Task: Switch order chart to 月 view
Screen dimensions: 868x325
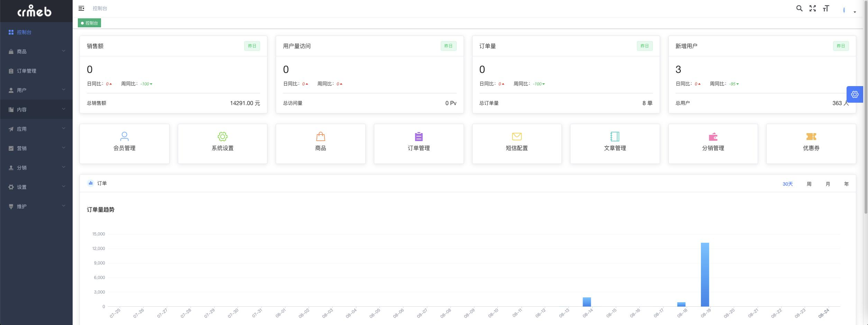Action: (828, 184)
